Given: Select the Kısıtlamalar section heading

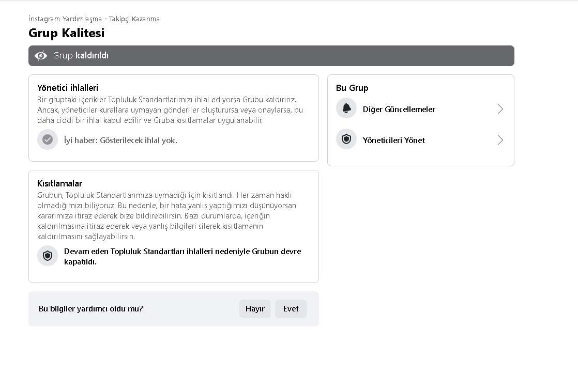Looking at the screenshot, I should pyautogui.click(x=60, y=183).
